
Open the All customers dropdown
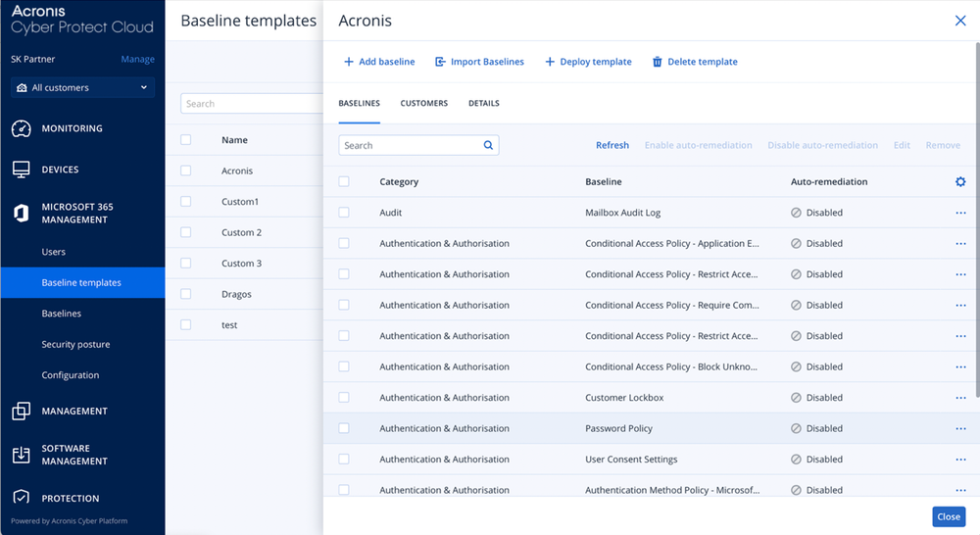tap(82, 87)
